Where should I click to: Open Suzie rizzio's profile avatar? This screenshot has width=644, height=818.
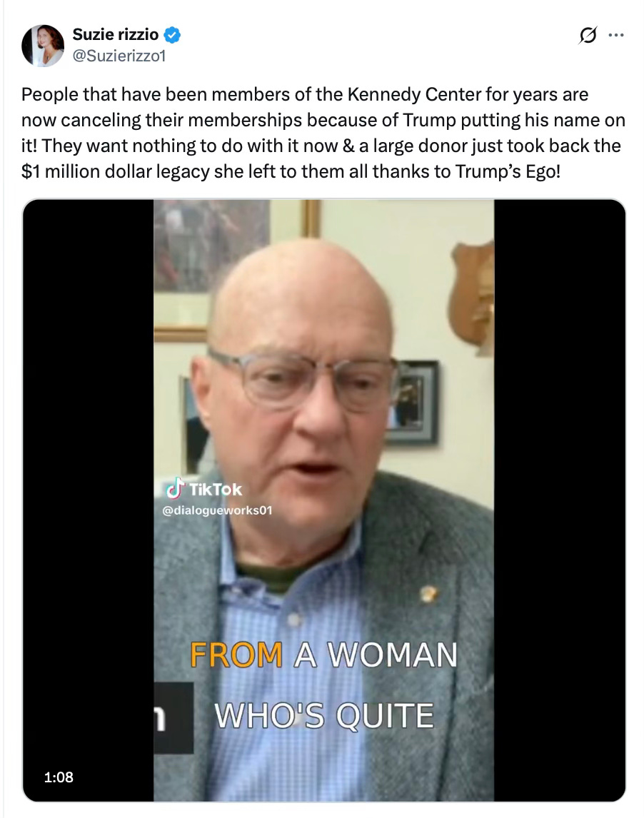(43, 46)
